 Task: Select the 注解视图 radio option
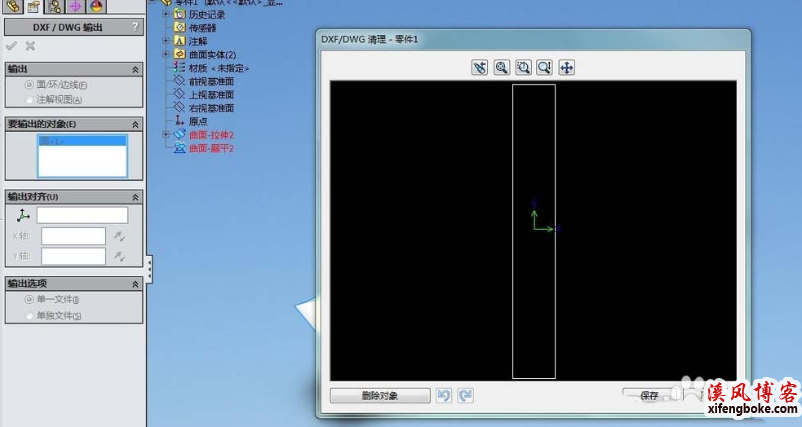tap(29, 100)
